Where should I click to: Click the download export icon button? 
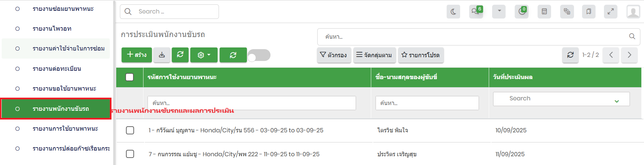162,55
